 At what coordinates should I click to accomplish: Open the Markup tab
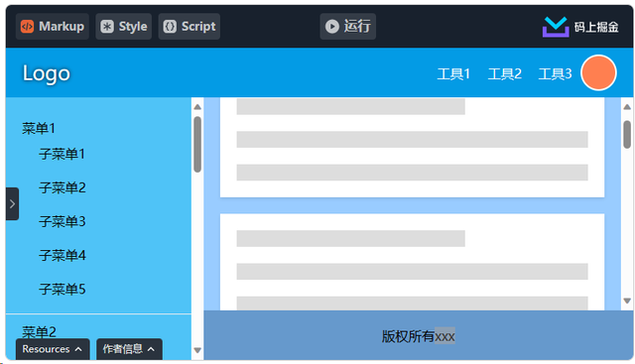[53, 27]
